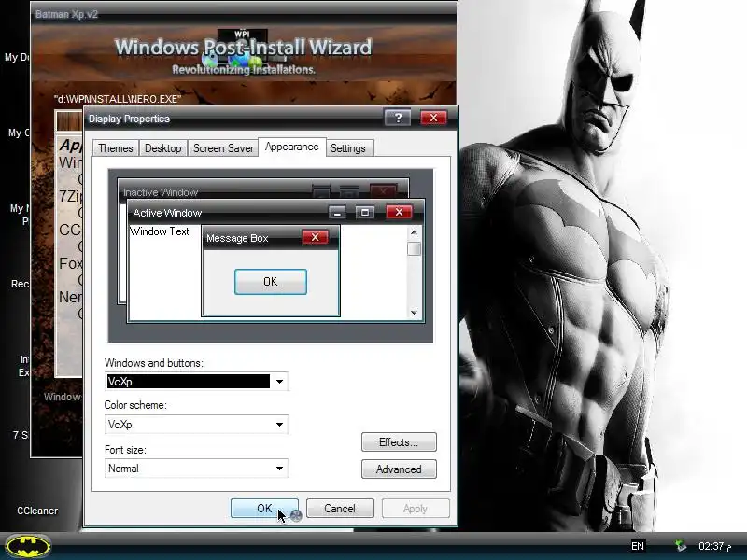Image resolution: width=747 pixels, height=560 pixels.
Task: Open the Batman Start button
Action: tap(29, 546)
